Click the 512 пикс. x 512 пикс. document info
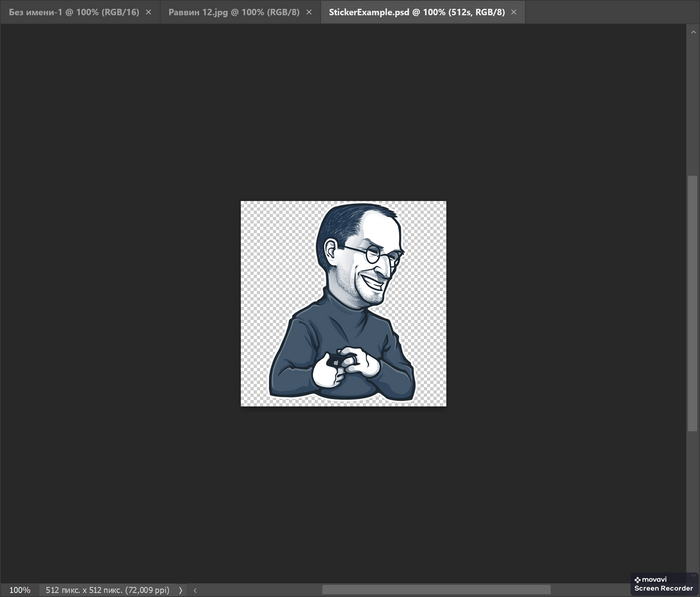This screenshot has width=700, height=597. [x=108, y=590]
